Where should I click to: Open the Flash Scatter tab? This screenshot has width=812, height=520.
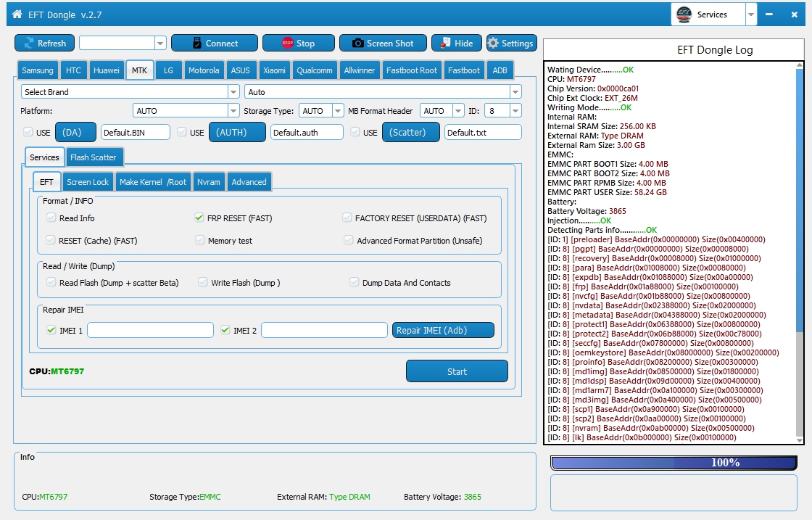pos(94,157)
